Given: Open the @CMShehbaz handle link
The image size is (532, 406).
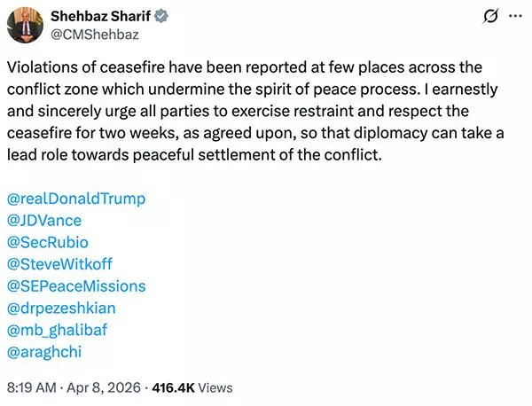Looking at the screenshot, I should click(x=98, y=35).
